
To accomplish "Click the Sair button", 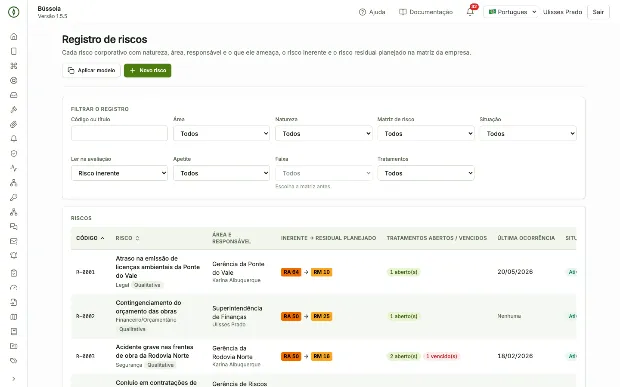I will [598, 12].
